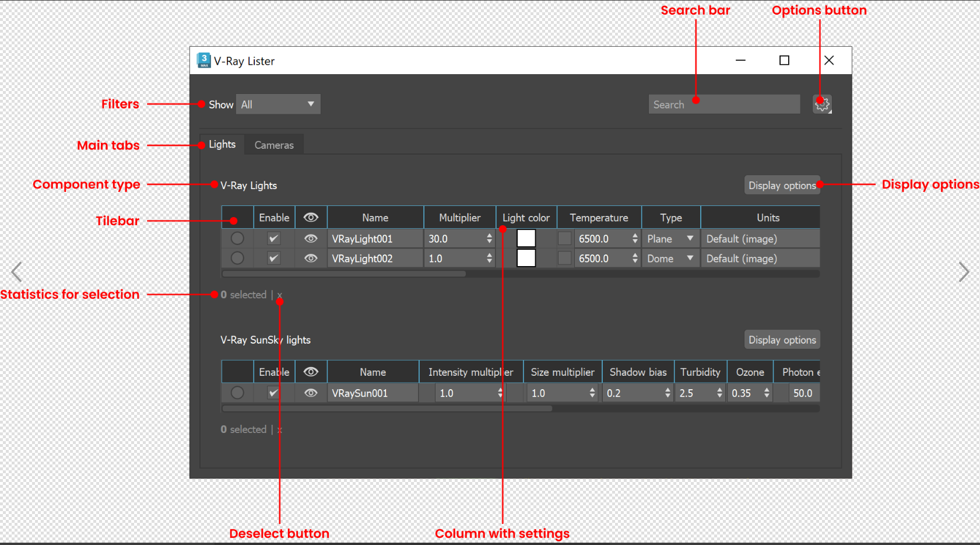Open Display options for V-Ray Lights

click(782, 185)
